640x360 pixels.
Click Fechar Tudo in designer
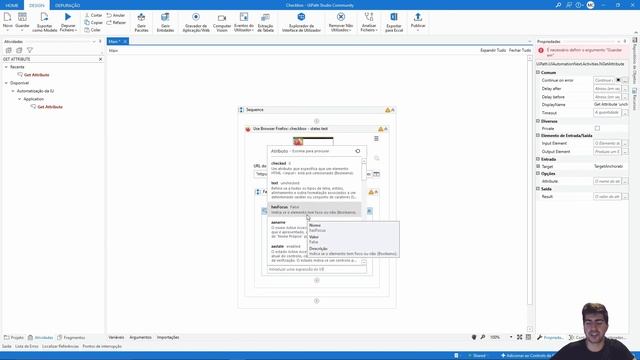pos(520,50)
